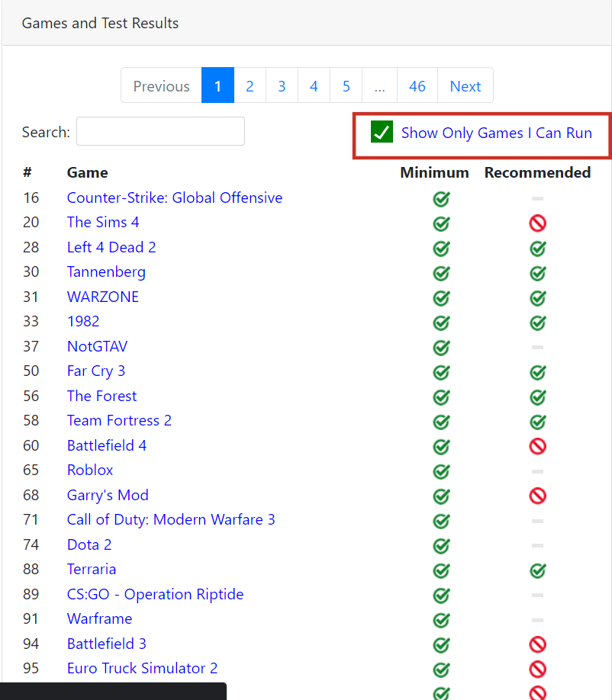Open the 1982 game link
Viewport: 612px width, 700px height.
(x=83, y=322)
